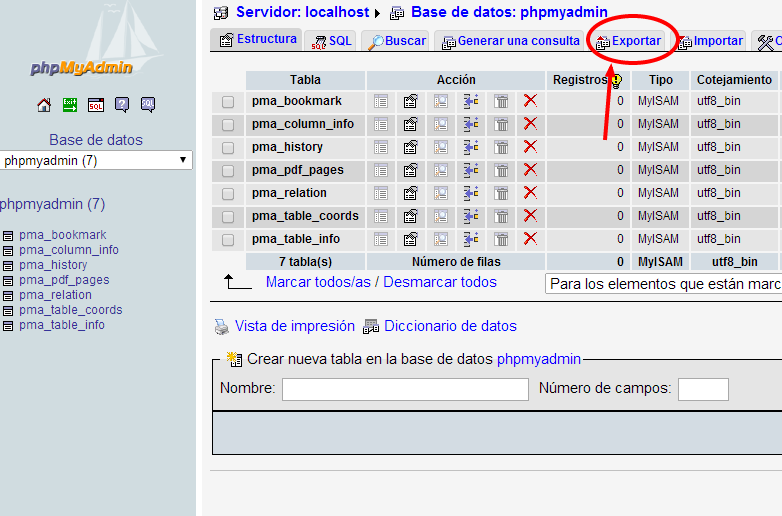Open pma_table_coords in sidebar list
This screenshot has height=516, width=782.
click(70, 310)
